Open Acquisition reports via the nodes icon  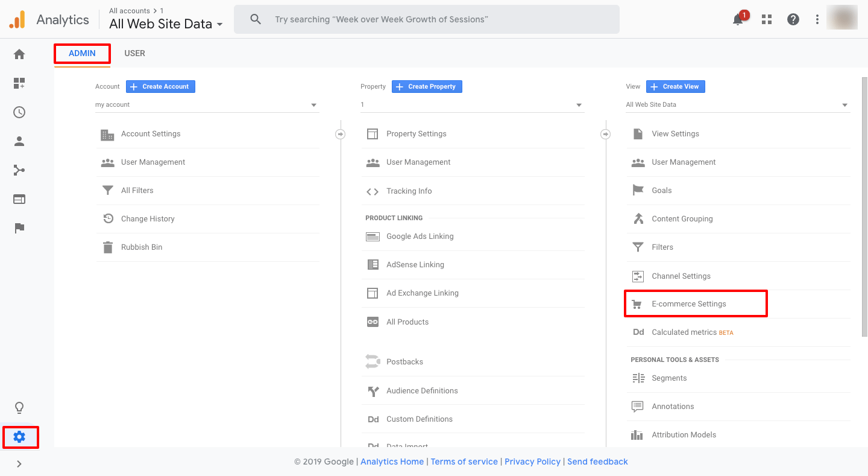(x=19, y=170)
